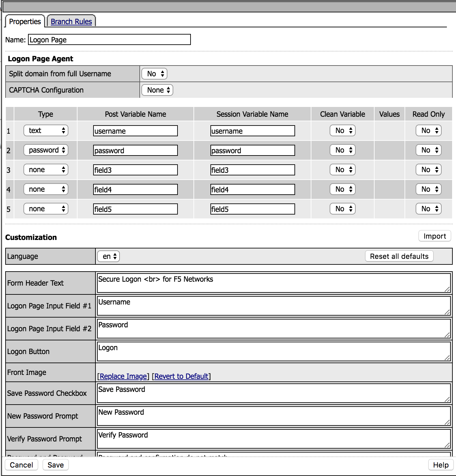Grab resize handle of Form Header Text box
The height and width of the screenshot is (476, 456).
coord(448,289)
